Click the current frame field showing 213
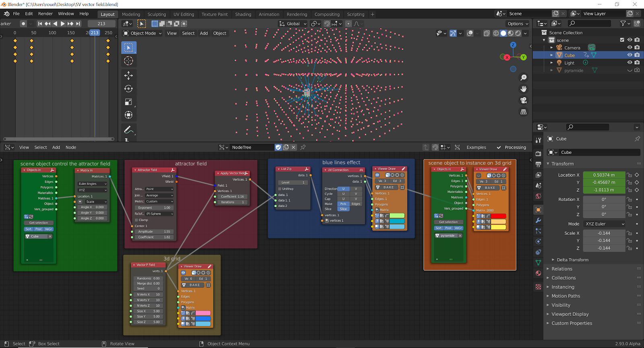Image resolution: width=644 pixels, height=348 pixels. click(101, 24)
